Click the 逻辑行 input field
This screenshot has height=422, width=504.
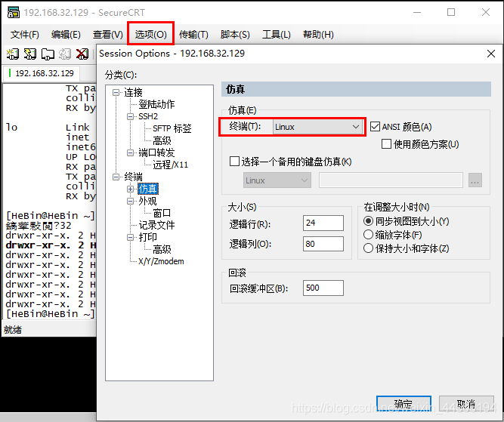point(323,223)
